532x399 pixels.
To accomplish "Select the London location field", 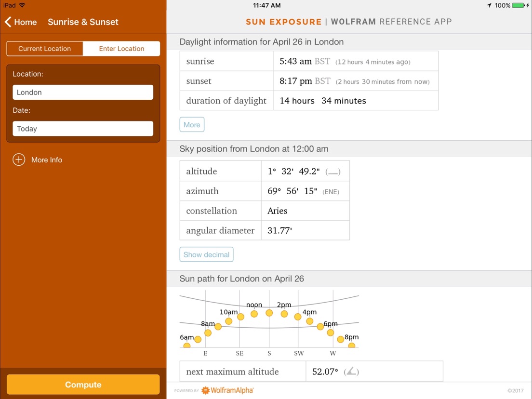I will 83,93.
